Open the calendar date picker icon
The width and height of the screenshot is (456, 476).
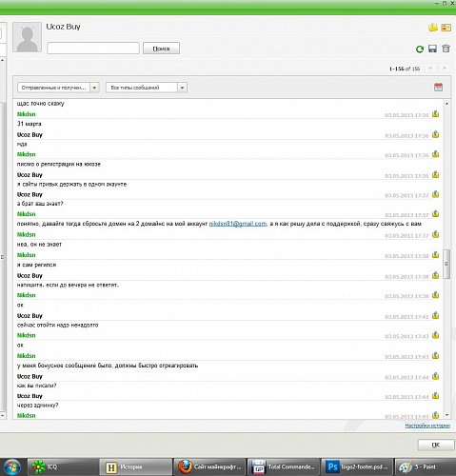tap(438, 87)
